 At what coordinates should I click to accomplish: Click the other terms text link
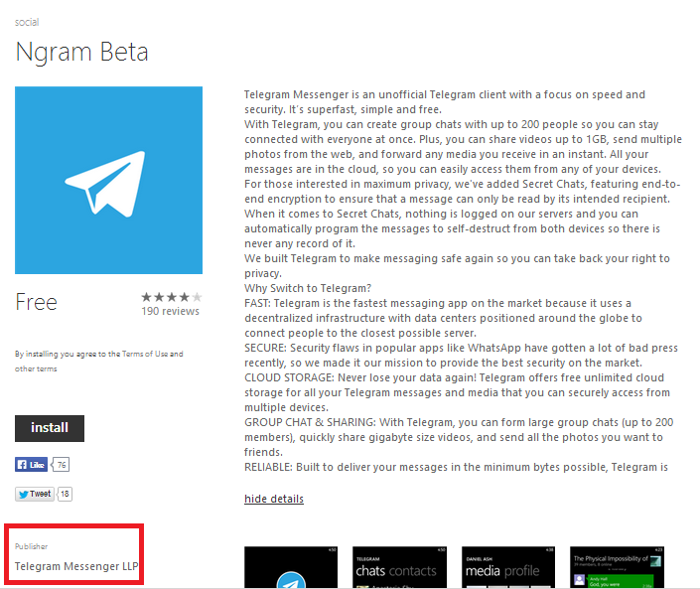(x=36, y=368)
